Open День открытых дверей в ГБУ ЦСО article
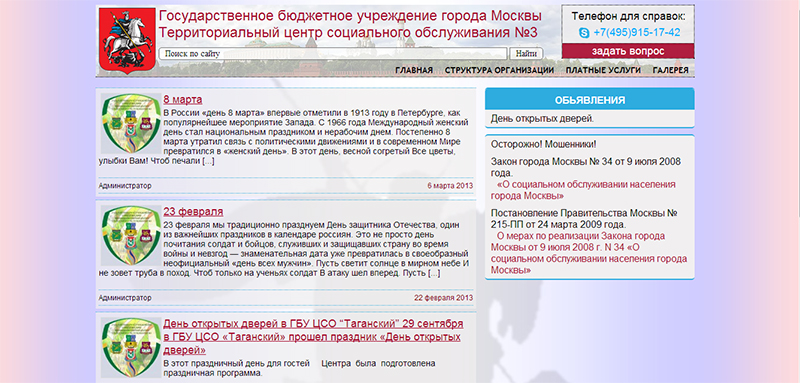The width and height of the screenshot is (800, 383). [x=313, y=337]
